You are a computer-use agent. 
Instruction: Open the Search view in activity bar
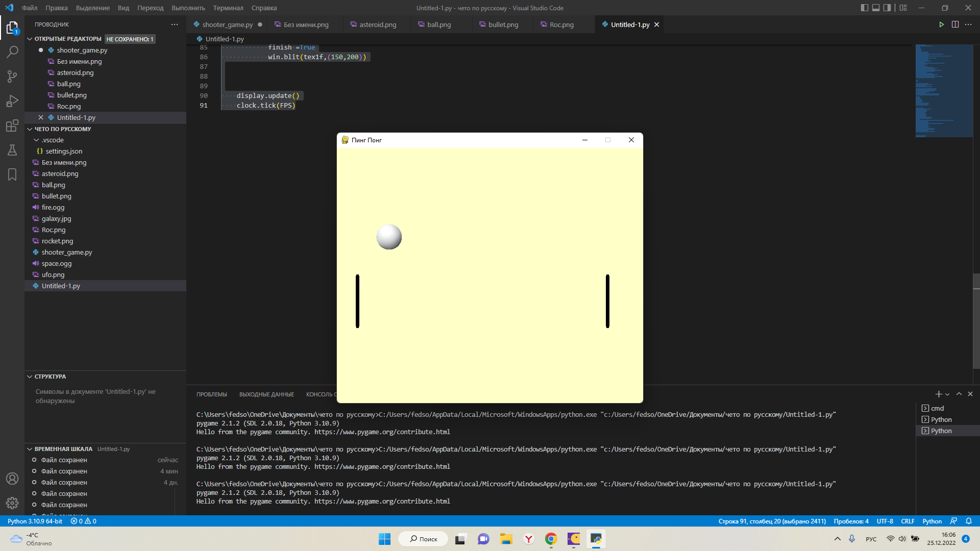[x=12, y=52]
